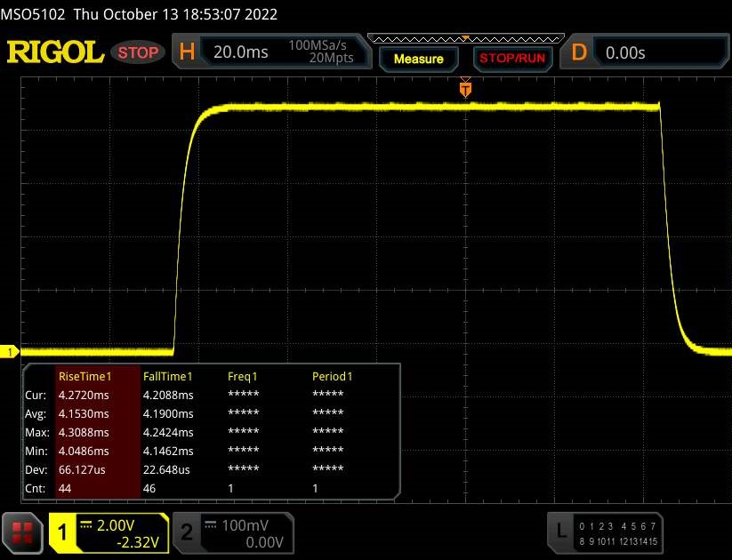Click the Cur: row label

[x=36, y=396]
